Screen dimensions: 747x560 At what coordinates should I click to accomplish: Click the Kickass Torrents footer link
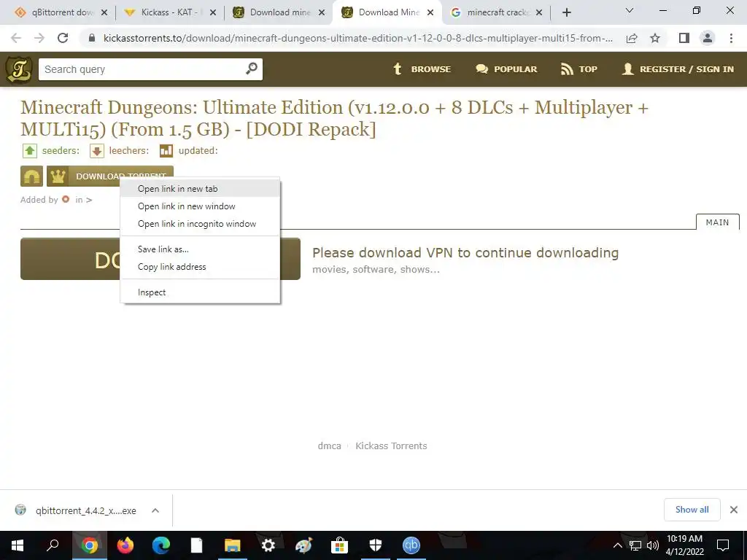pos(391,446)
